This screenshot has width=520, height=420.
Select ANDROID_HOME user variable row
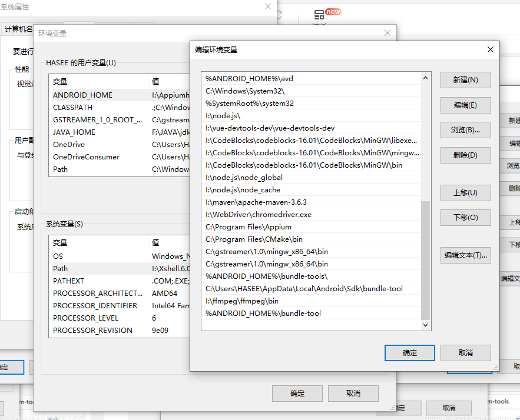(121, 95)
